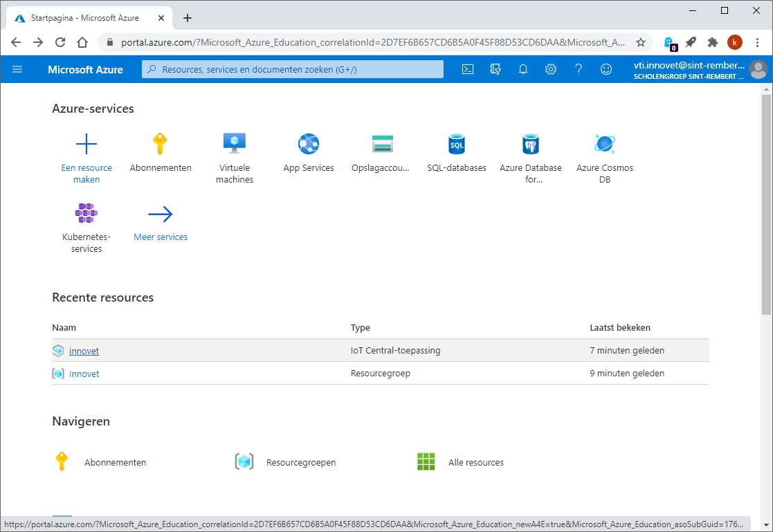This screenshot has width=773, height=532.
Task: Click the IoT Central icon beside innovet
Action: (x=58, y=351)
